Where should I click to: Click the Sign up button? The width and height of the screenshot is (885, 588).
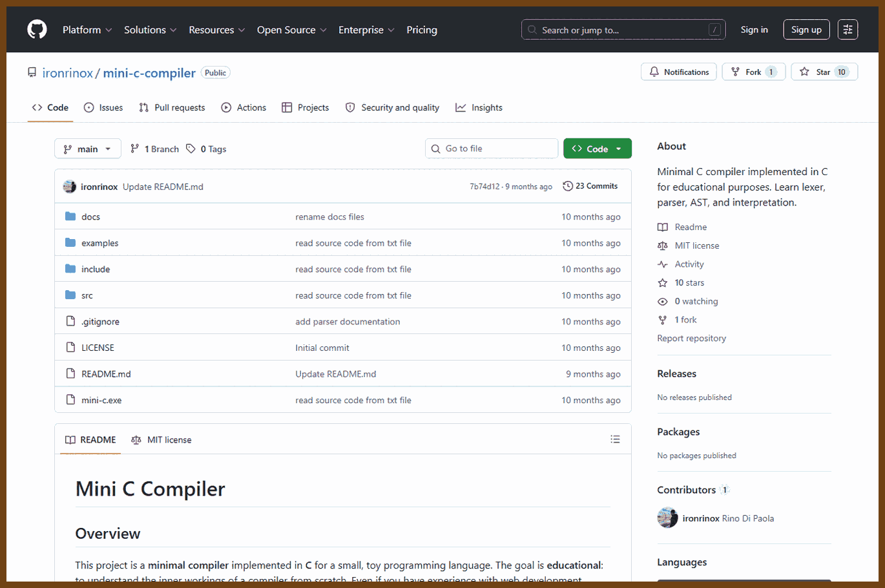point(806,30)
